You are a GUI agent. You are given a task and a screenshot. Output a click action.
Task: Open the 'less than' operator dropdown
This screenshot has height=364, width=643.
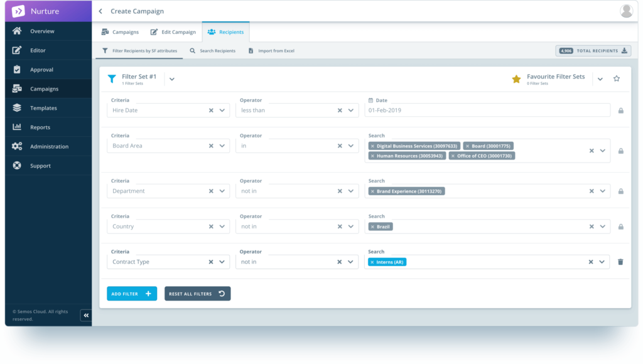coord(350,110)
